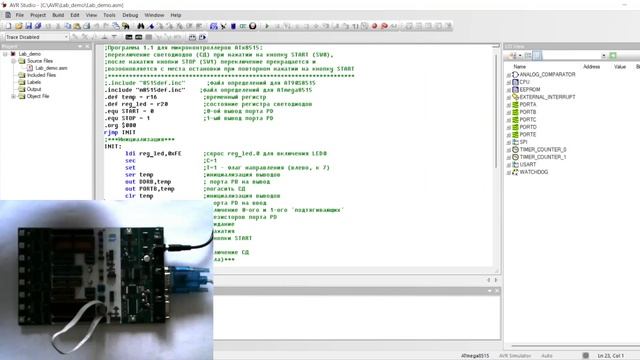Viewport: 640px width, 360px height.
Task: Click ATmega8515 in the status bar
Action: tap(475, 356)
